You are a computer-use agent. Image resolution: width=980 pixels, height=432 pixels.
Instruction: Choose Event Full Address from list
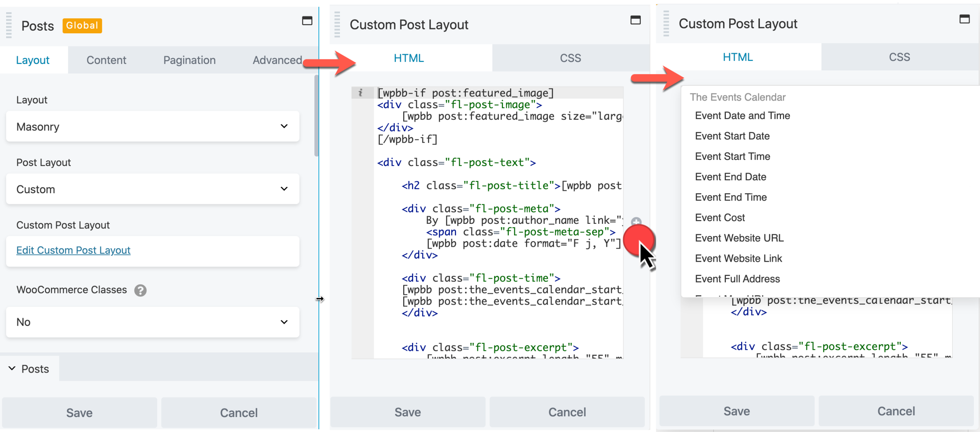(737, 279)
